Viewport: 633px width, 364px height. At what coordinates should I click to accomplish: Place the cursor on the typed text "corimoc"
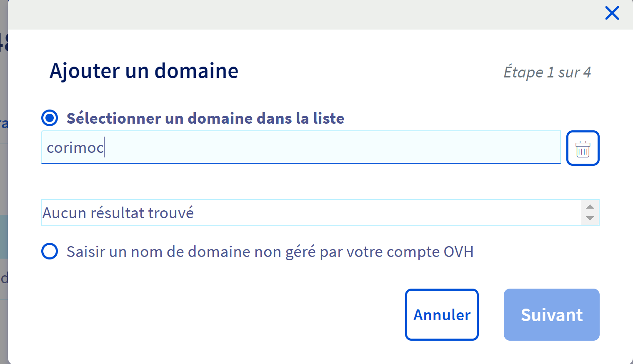click(75, 148)
